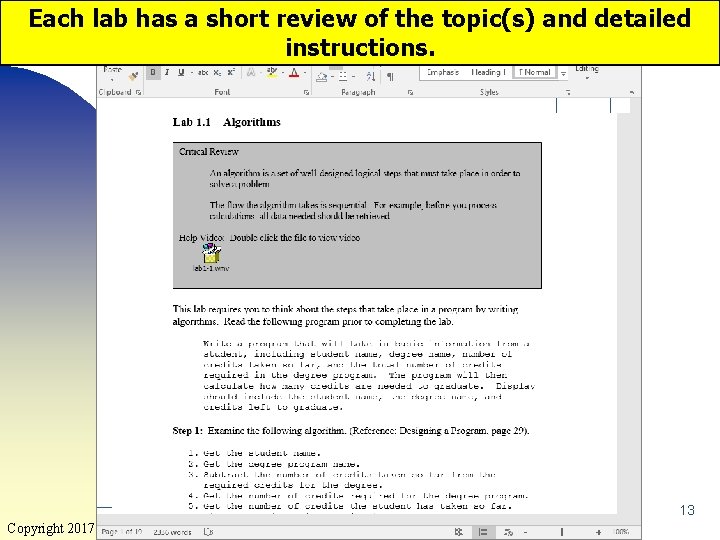Image resolution: width=720 pixels, height=540 pixels.
Task: Toggle subscript formatting (x₂)
Action: 217,73
